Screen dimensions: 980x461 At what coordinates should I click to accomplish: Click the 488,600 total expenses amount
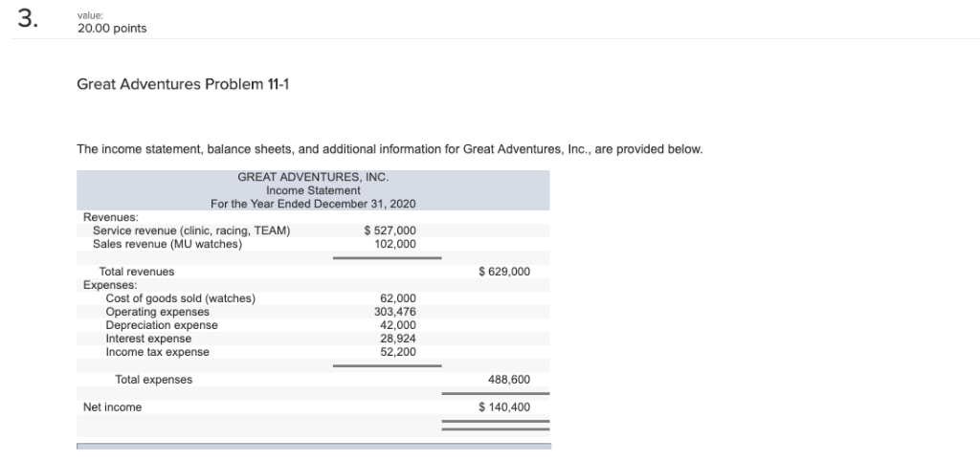(509, 380)
